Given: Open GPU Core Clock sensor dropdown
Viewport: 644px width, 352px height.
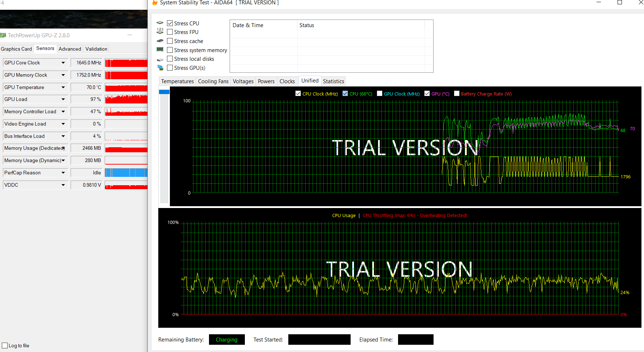Looking at the screenshot, I should 63,63.
